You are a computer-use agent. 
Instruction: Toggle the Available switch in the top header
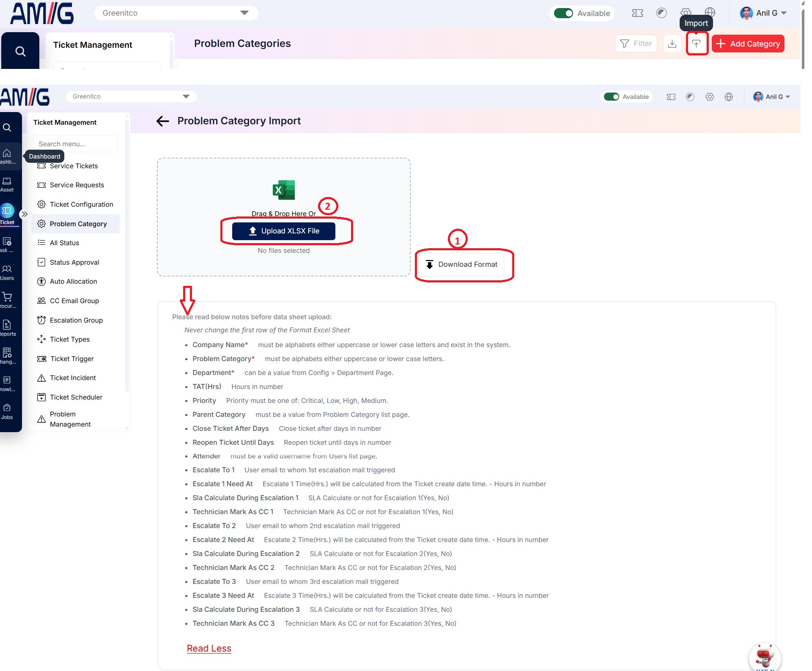click(563, 13)
